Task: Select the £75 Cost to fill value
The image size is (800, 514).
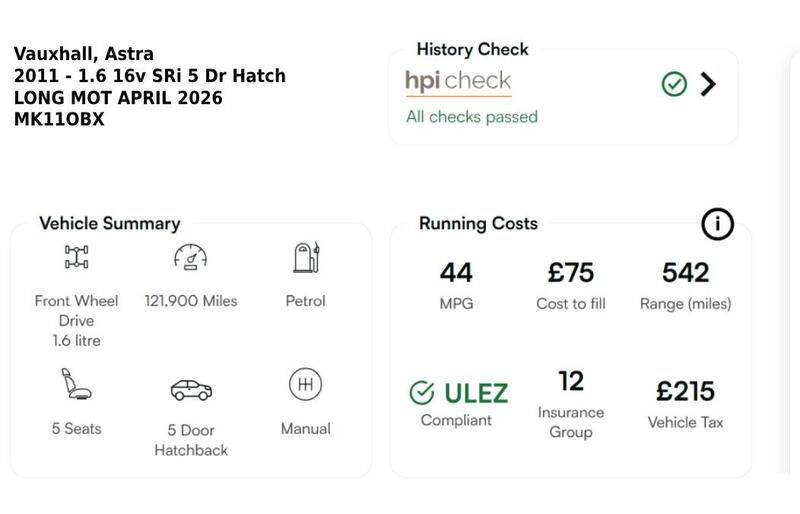Action: [571, 273]
